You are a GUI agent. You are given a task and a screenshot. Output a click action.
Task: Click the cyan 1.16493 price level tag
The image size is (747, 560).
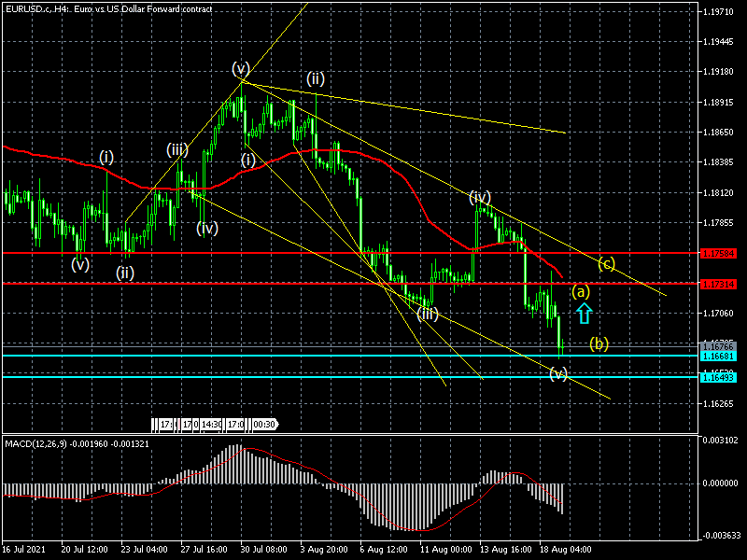pyautogui.click(x=718, y=378)
